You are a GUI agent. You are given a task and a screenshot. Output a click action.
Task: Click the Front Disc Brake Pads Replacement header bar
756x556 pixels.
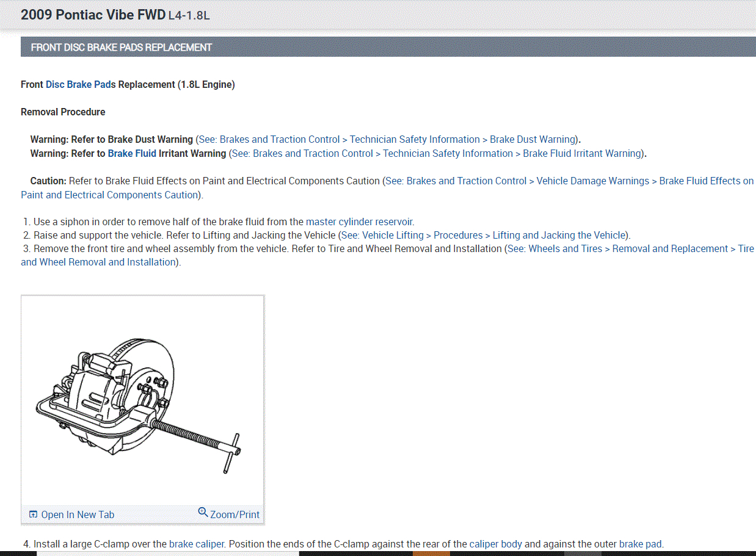pos(388,47)
